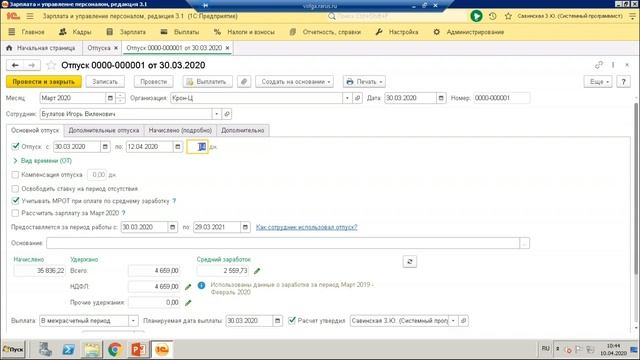This screenshot has width=640, height=360.
Task: Click Провести и закрыть button
Action: click(44, 82)
